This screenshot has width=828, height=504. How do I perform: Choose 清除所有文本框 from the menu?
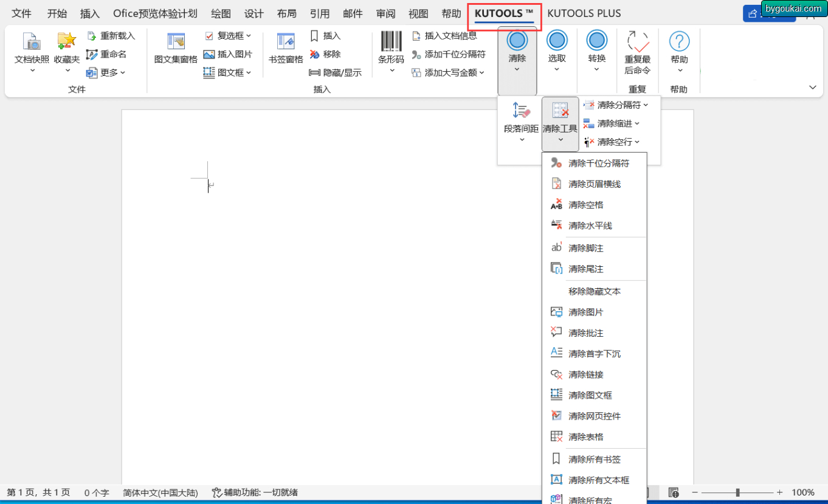point(594,480)
